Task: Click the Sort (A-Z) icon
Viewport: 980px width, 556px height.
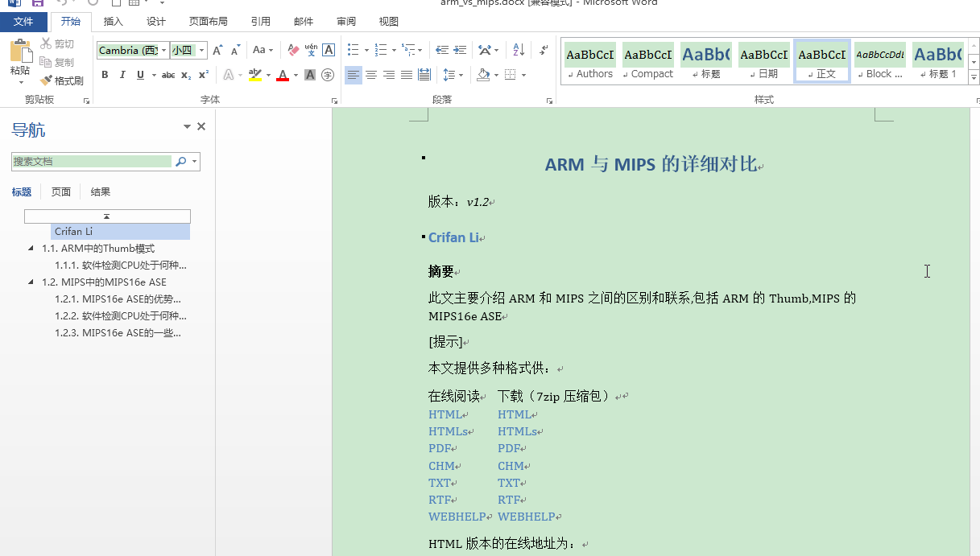Action: tap(518, 50)
